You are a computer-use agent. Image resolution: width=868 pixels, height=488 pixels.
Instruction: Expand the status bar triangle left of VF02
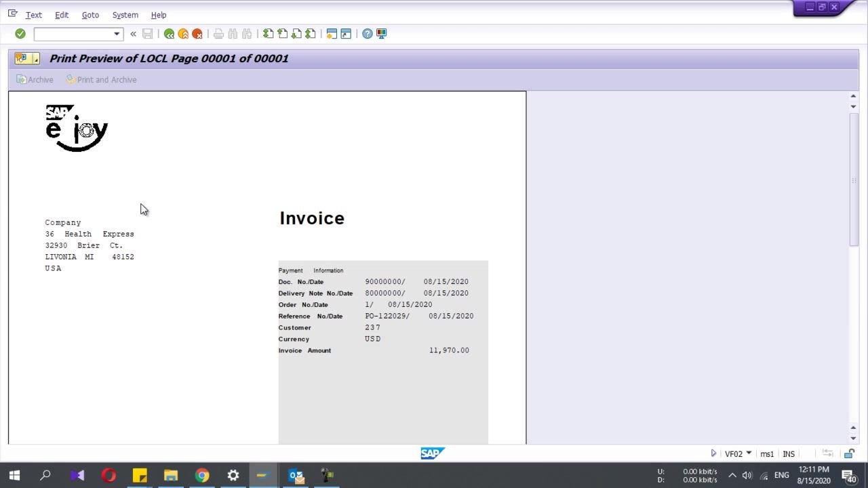[713, 453]
